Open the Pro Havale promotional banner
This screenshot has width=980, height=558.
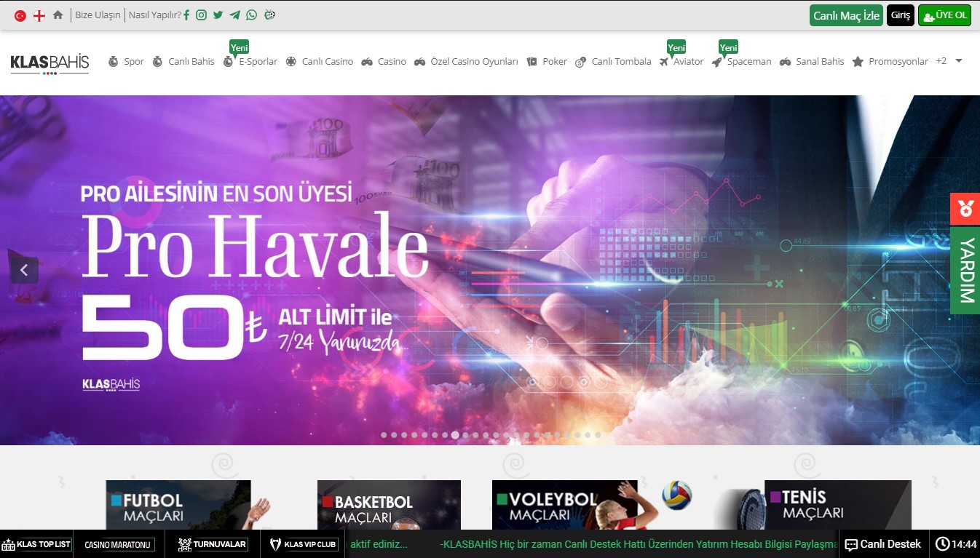coord(490,270)
